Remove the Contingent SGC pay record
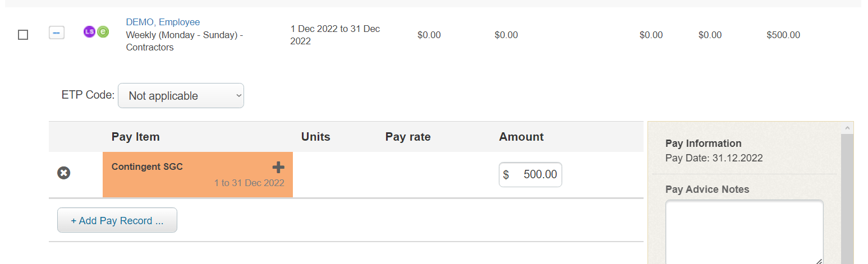This screenshot has width=868, height=264. click(x=64, y=173)
